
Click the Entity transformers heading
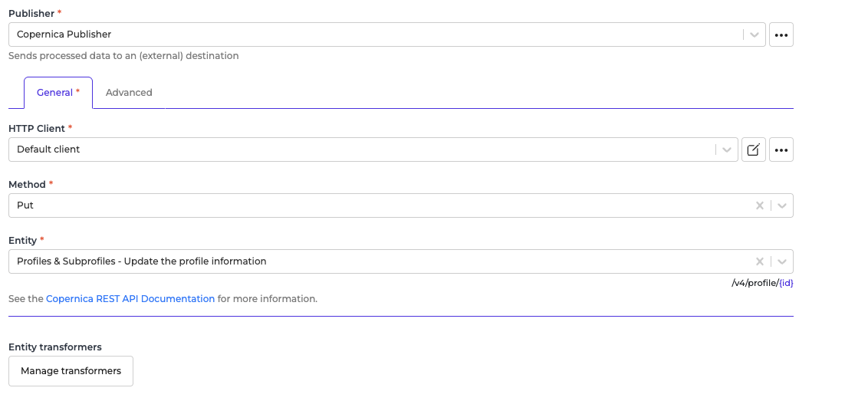point(55,347)
